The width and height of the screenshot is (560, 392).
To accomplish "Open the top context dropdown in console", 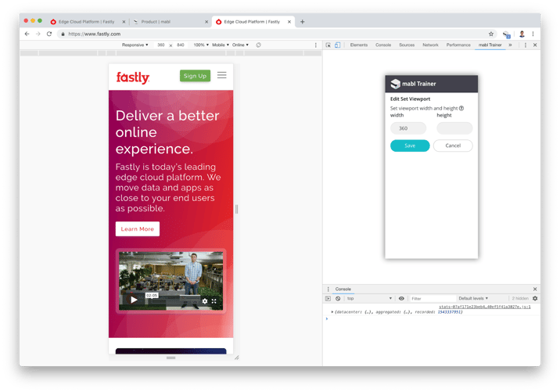I will (x=369, y=298).
